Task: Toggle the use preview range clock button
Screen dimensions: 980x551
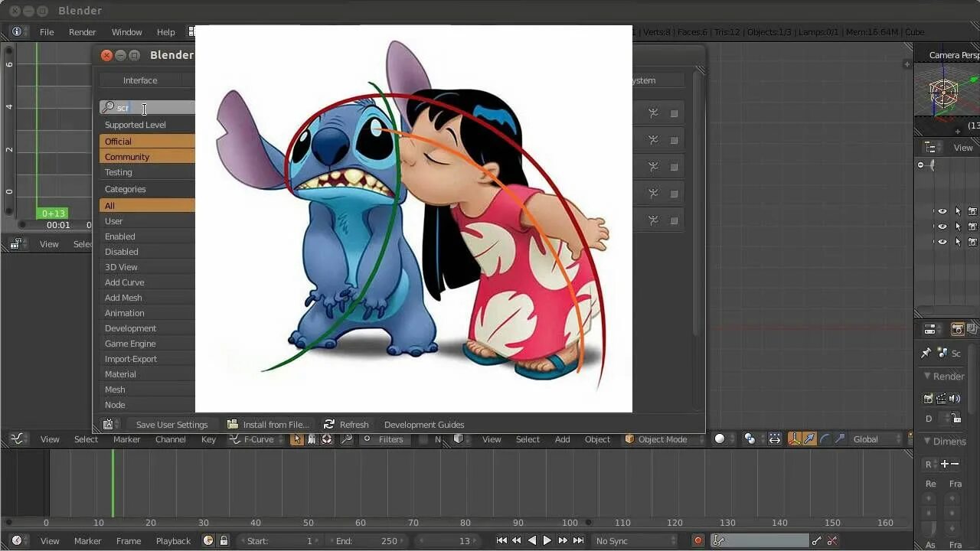Action: 207,540
